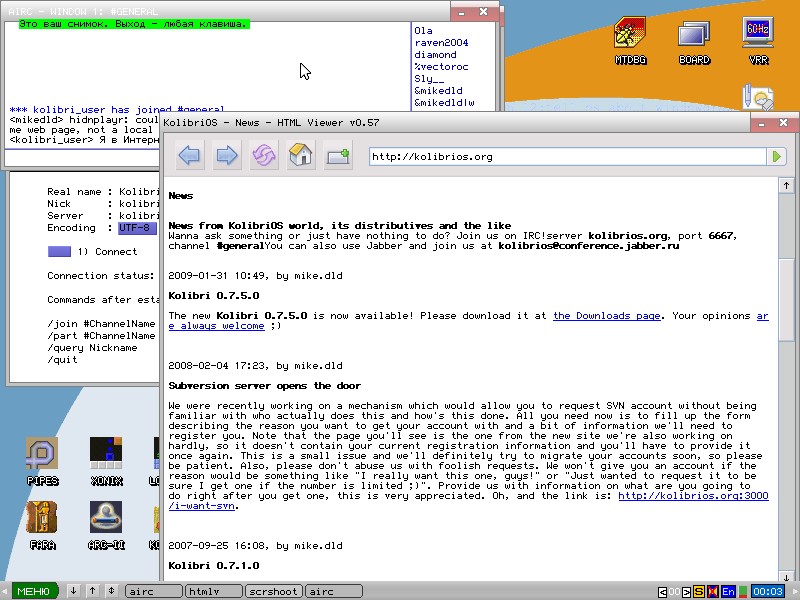Screen dimensions: 800x600
Task: Open the XONIX game icon
Action: click(106, 461)
